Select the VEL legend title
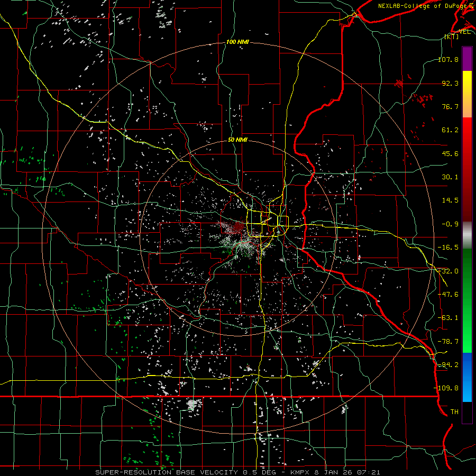 coord(464,32)
